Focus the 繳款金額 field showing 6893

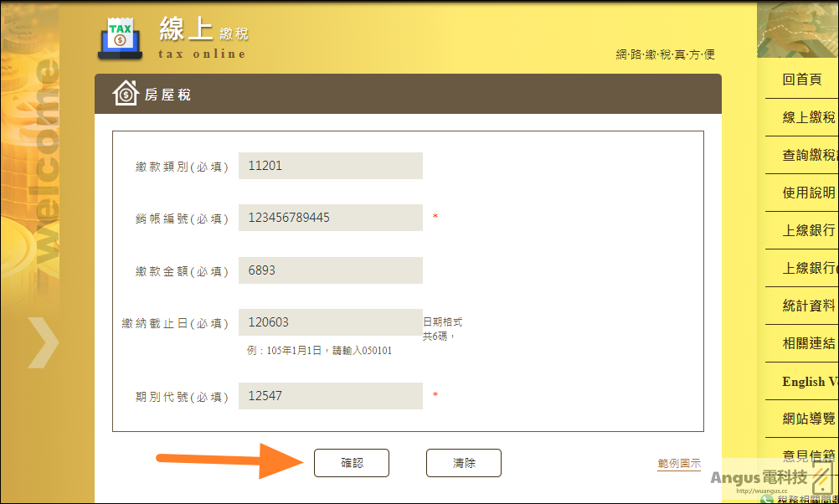(x=331, y=270)
